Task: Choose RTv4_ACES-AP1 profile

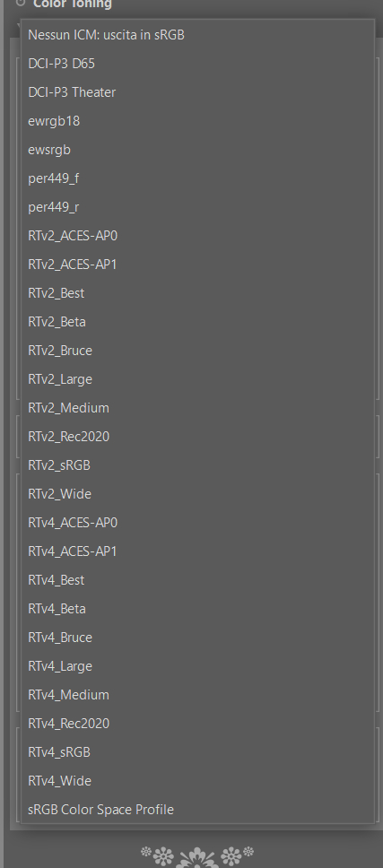Action: point(197,551)
